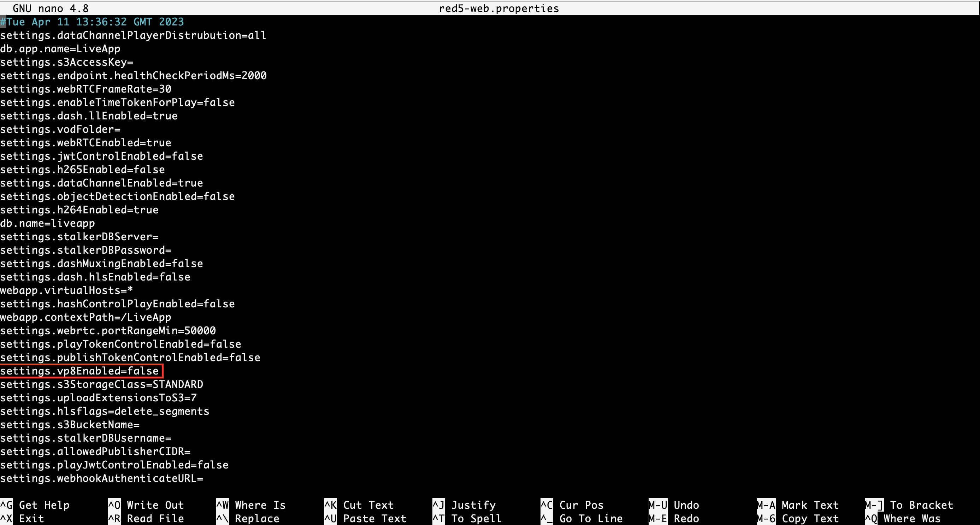Click the settings.webrtc.portRangeMin=50000 line

(108, 331)
